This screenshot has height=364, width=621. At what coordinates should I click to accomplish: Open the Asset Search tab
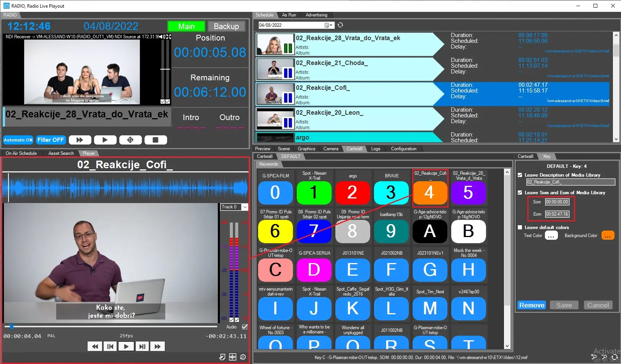[x=61, y=153]
